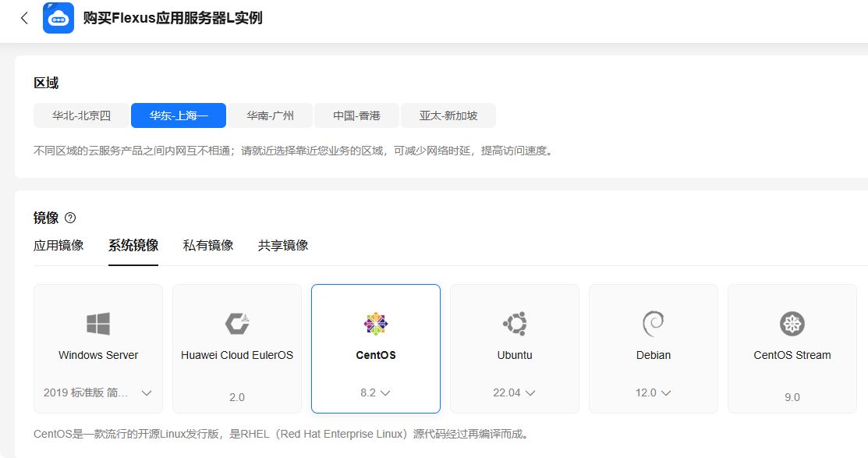Click the Debian swirl logo icon
Screen dimensions: 868x458
point(654,324)
